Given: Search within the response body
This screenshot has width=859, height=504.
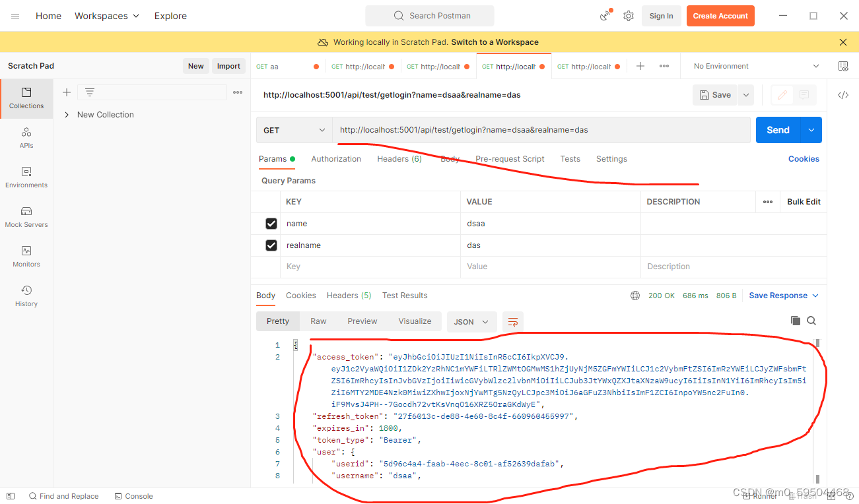Looking at the screenshot, I should pos(811,321).
